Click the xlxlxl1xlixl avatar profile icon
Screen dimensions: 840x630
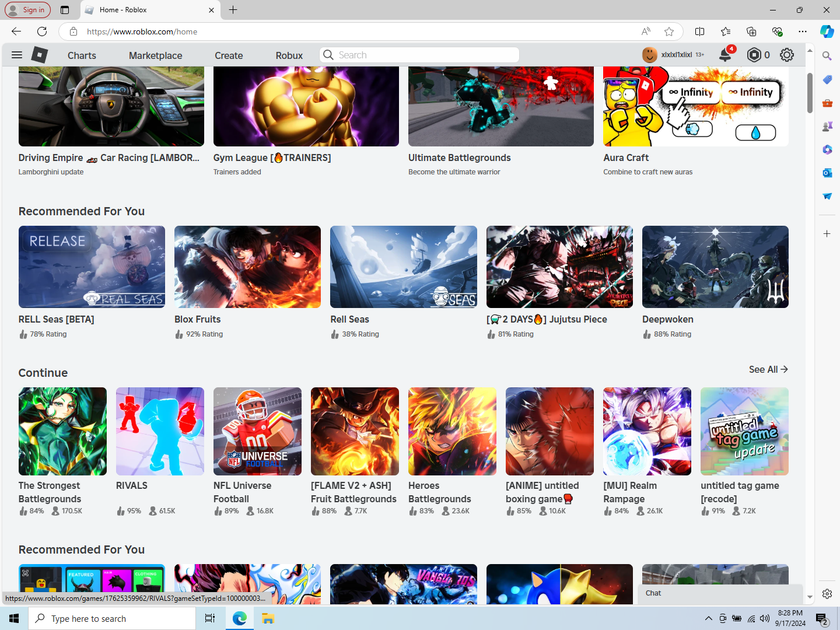pos(649,55)
